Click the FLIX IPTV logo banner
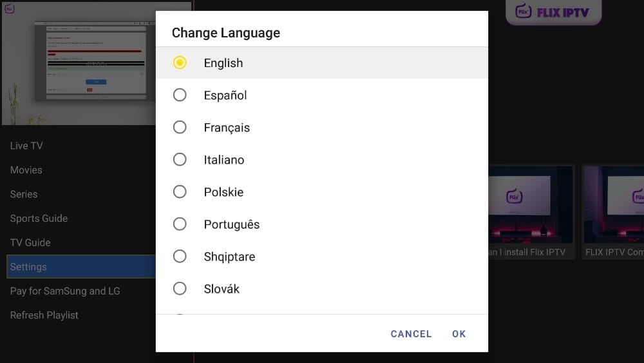 [x=553, y=12]
